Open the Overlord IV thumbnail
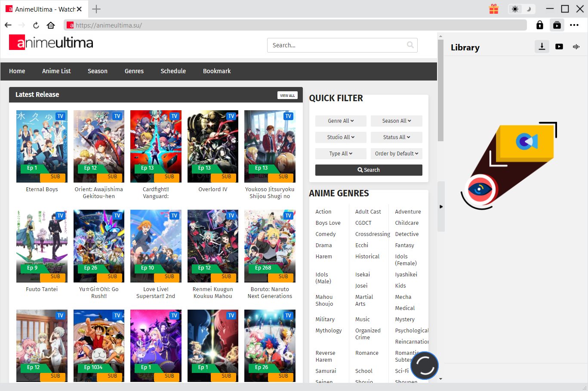Image resolution: width=588 pixels, height=391 pixels. 212,146
